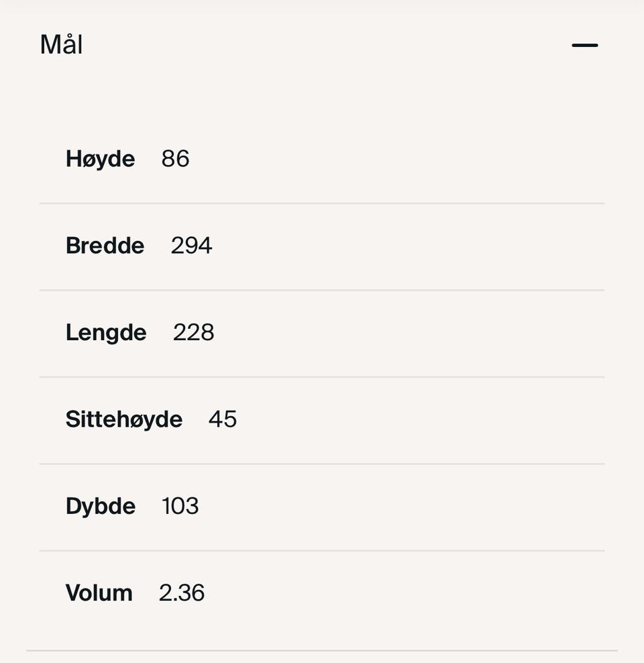
Task: Select the Bredde label
Action: coord(105,246)
